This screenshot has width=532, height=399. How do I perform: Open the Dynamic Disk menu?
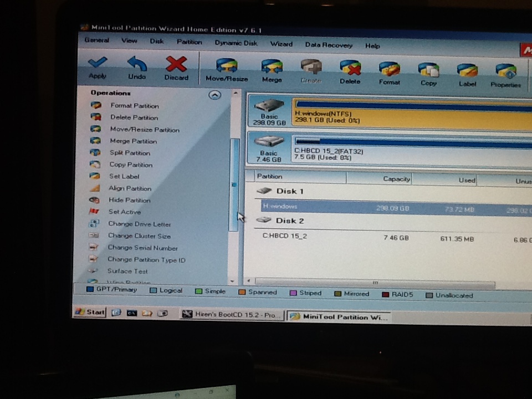click(x=236, y=43)
